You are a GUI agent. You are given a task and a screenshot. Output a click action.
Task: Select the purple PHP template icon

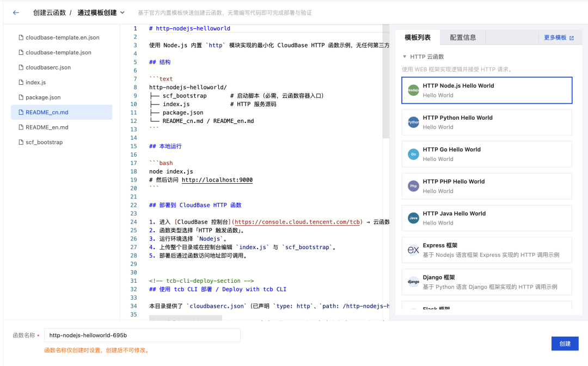[x=413, y=186]
